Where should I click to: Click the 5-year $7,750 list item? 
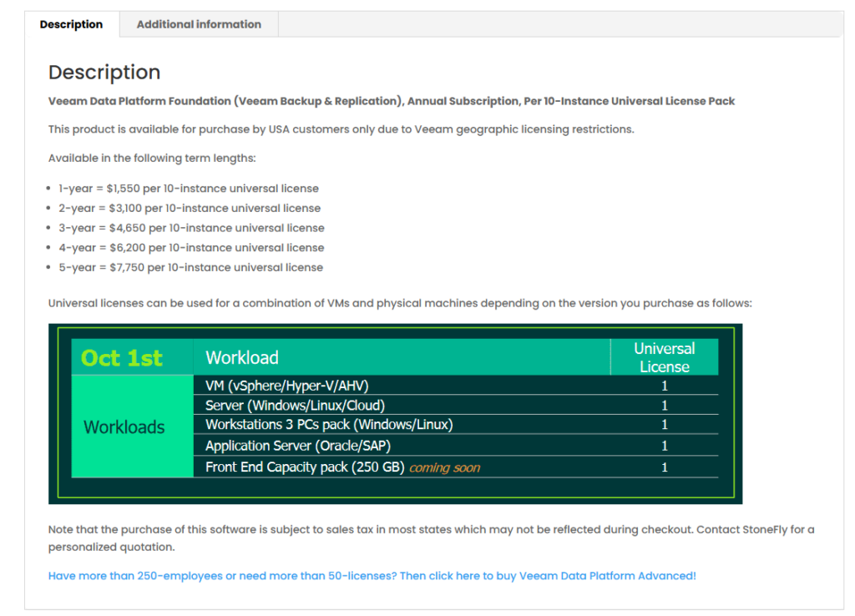190,268
